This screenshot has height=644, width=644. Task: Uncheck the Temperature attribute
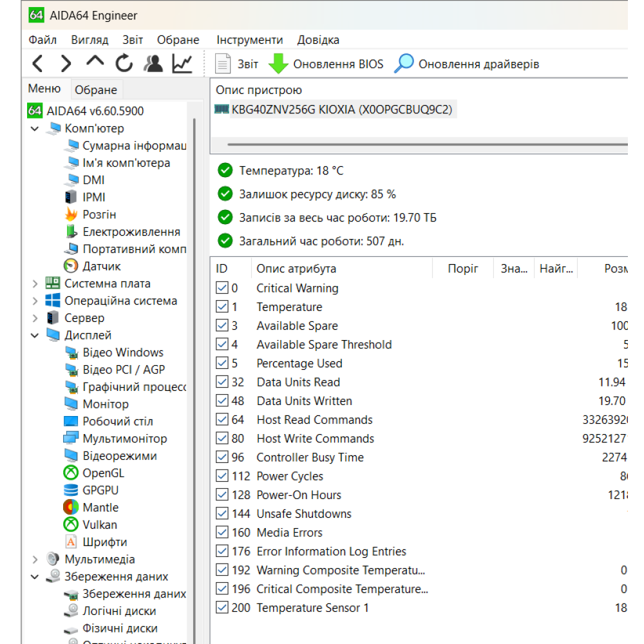point(222,307)
